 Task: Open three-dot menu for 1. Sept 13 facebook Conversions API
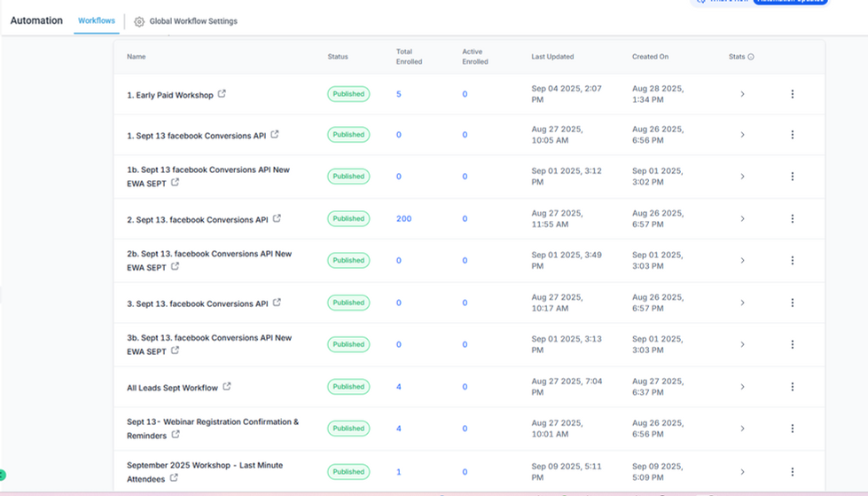tap(792, 135)
